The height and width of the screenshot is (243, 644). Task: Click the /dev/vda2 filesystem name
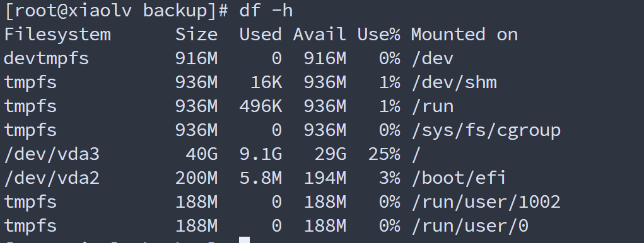click(x=52, y=178)
